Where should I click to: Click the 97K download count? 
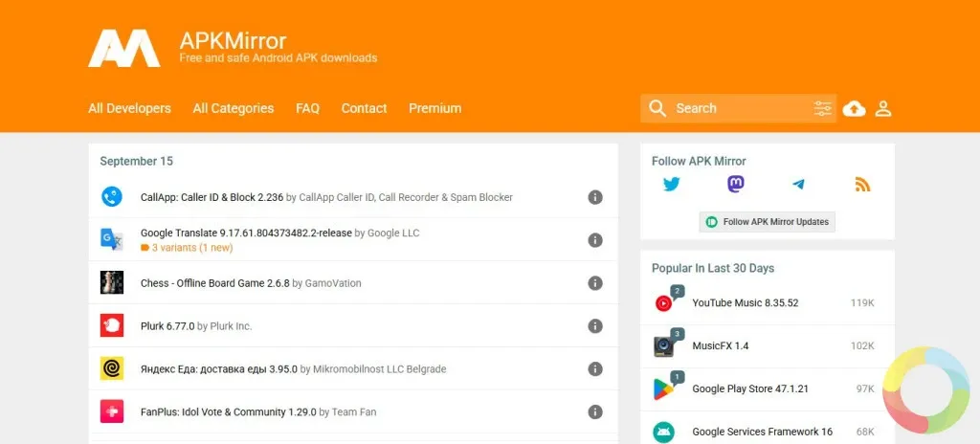click(x=865, y=388)
